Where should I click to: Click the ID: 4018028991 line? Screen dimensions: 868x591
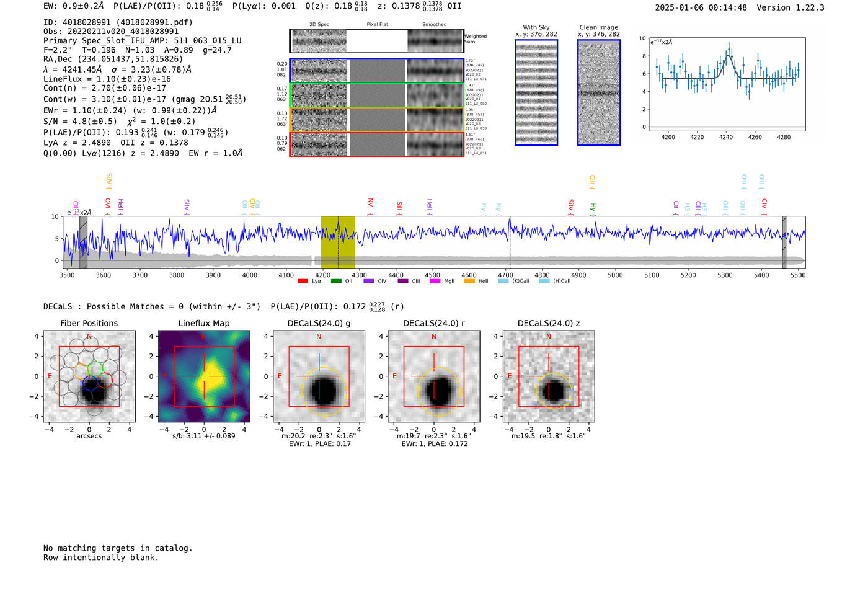click(x=118, y=22)
